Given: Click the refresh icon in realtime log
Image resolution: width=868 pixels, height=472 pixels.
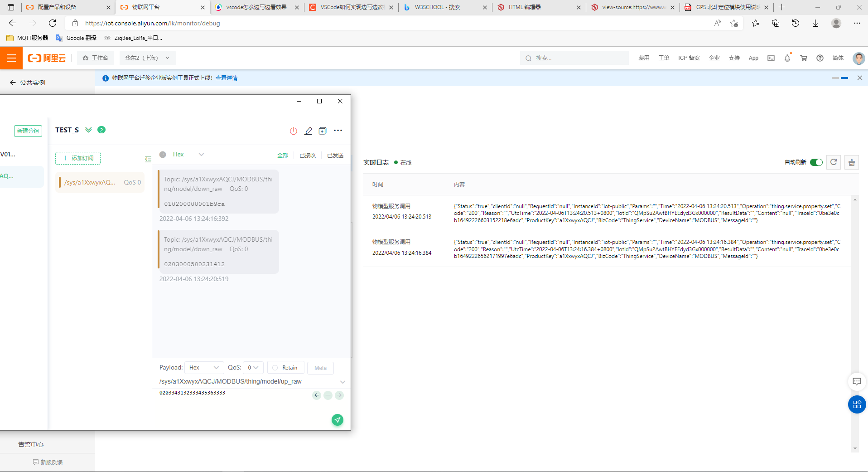Looking at the screenshot, I should click(x=834, y=162).
